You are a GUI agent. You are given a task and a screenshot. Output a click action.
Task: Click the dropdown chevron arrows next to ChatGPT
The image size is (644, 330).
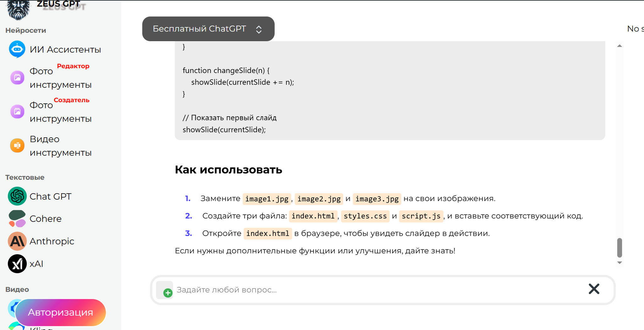click(x=259, y=30)
